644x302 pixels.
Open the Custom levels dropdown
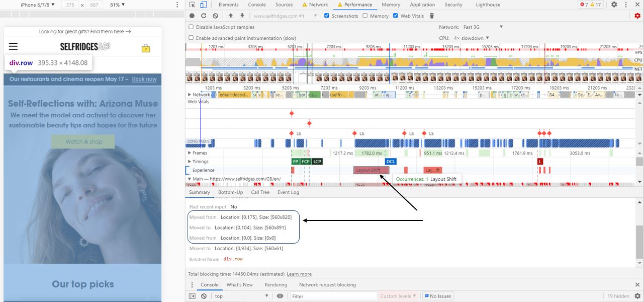399,296
